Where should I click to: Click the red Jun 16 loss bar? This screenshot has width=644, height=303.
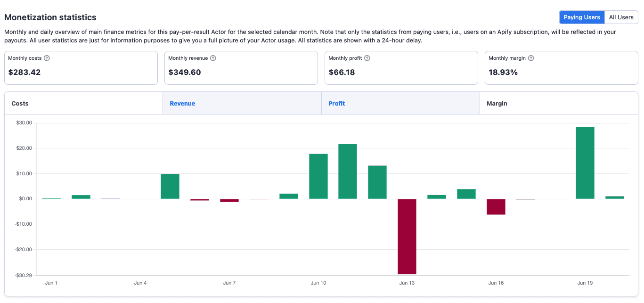(496, 207)
